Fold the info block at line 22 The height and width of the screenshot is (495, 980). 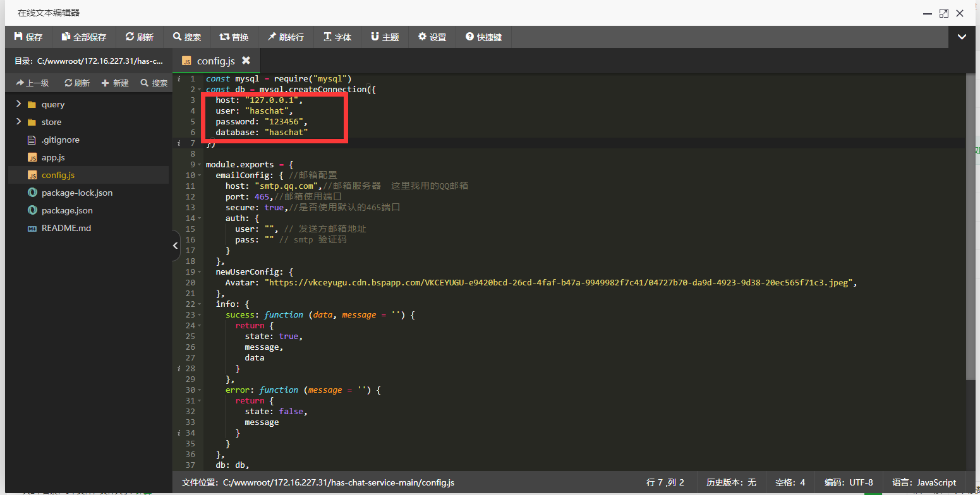199,304
